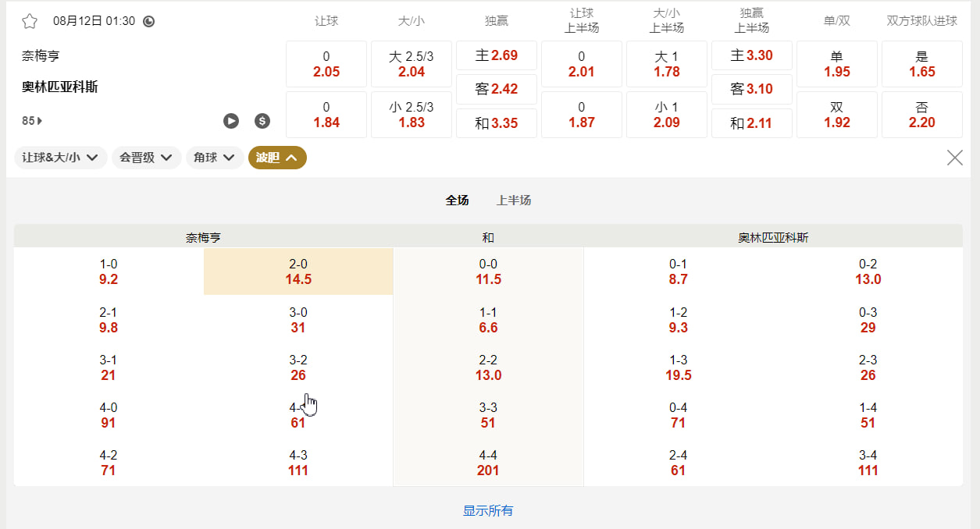Select both teams score 是 1.65
Viewport: 980px width, 529px height.
click(x=922, y=64)
